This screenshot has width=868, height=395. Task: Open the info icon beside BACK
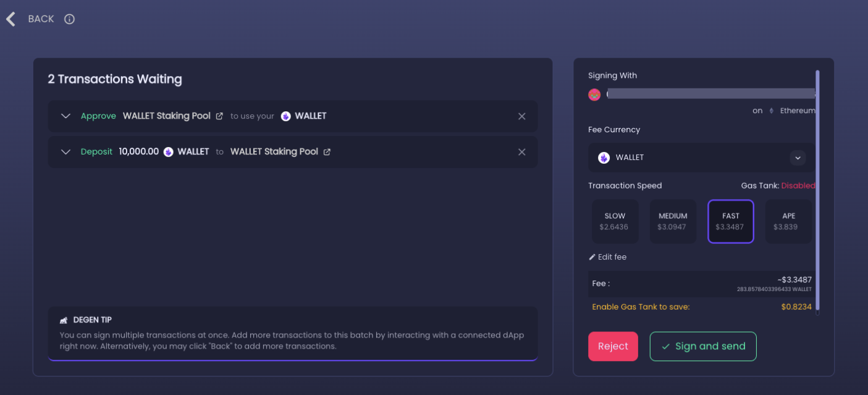tap(70, 19)
